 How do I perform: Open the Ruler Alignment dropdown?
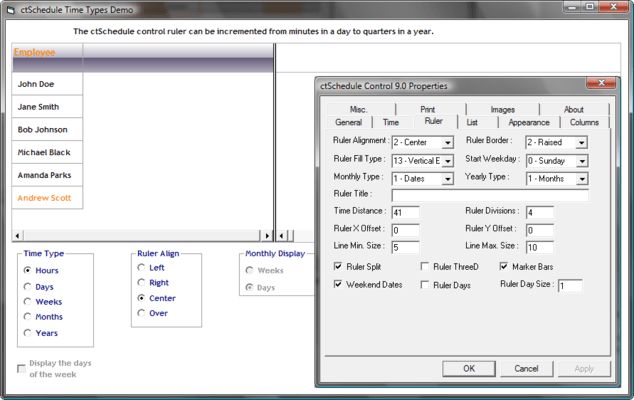(x=447, y=142)
